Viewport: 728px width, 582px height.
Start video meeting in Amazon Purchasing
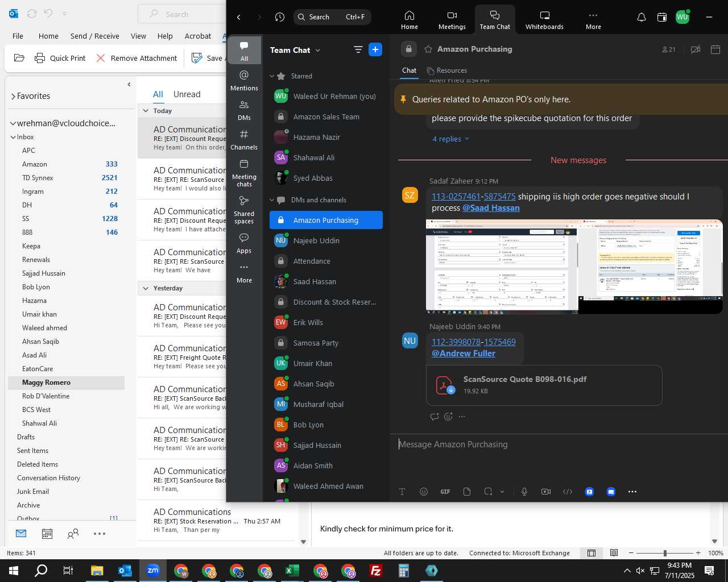point(695,49)
